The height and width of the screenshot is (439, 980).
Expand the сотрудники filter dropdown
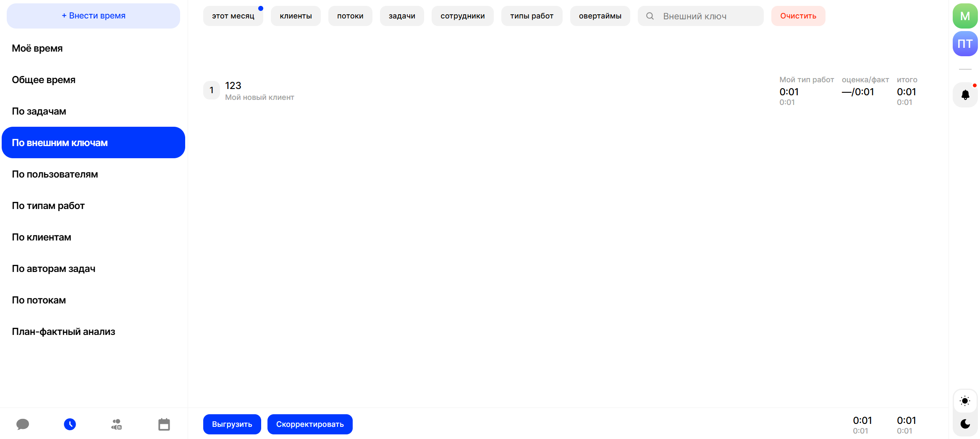(462, 16)
